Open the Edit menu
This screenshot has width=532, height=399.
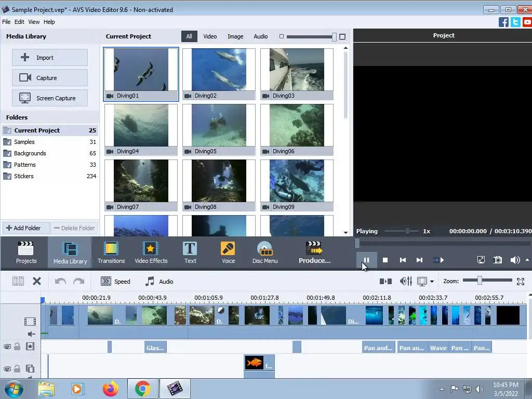[x=19, y=22]
